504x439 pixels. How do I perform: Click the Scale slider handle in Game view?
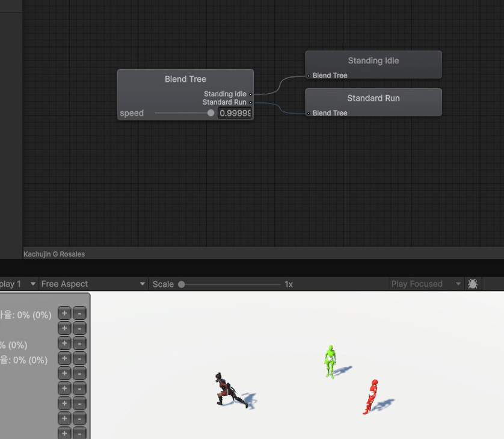pyautogui.click(x=181, y=284)
